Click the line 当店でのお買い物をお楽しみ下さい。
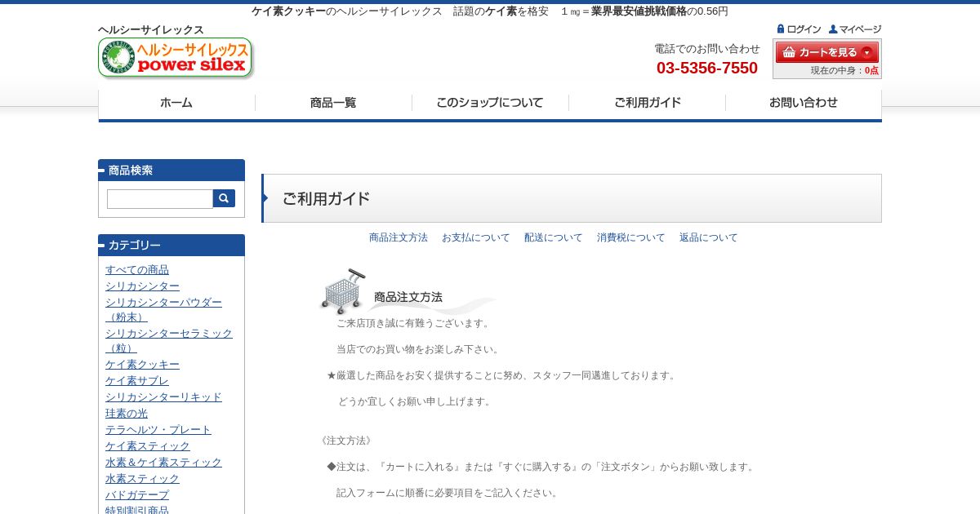The height and width of the screenshot is (514, 980). (x=420, y=349)
